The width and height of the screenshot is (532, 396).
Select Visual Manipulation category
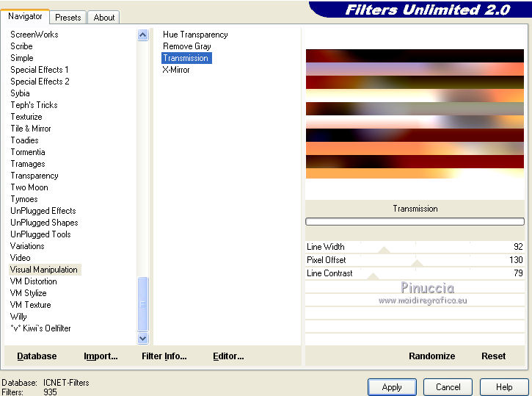[45, 270]
